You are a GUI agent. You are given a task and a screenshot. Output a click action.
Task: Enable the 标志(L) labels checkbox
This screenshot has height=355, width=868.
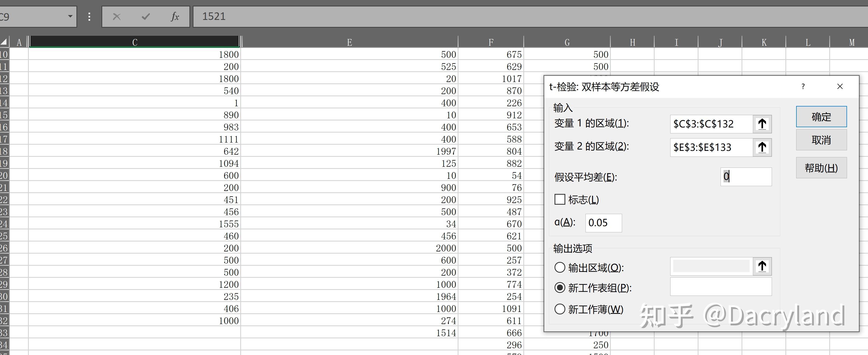tap(560, 199)
